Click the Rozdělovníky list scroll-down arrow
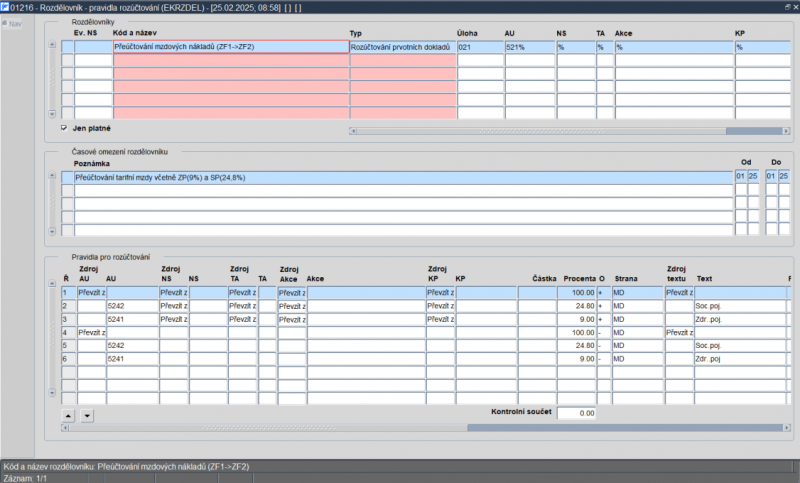This screenshot has height=483, width=800. pyautogui.click(x=52, y=114)
